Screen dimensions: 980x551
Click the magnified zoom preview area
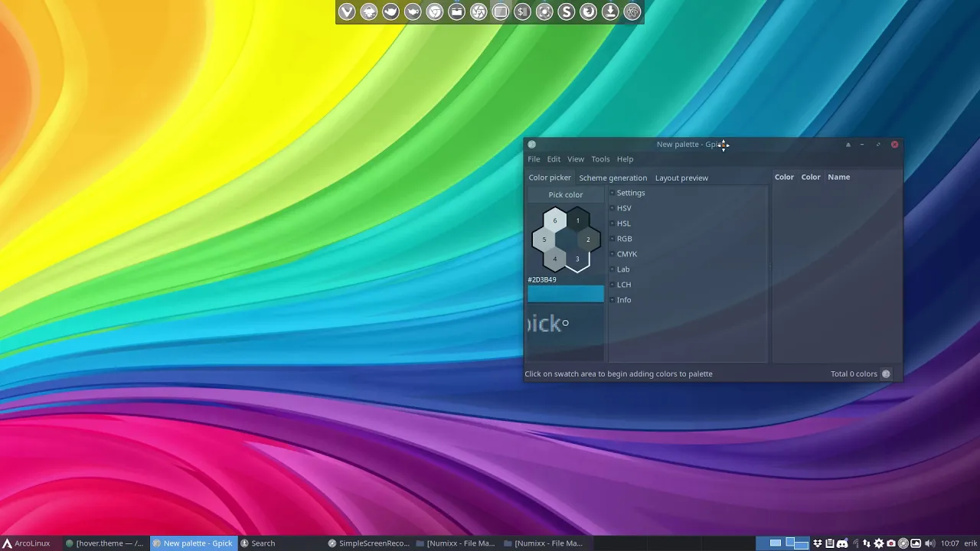[566, 332]
